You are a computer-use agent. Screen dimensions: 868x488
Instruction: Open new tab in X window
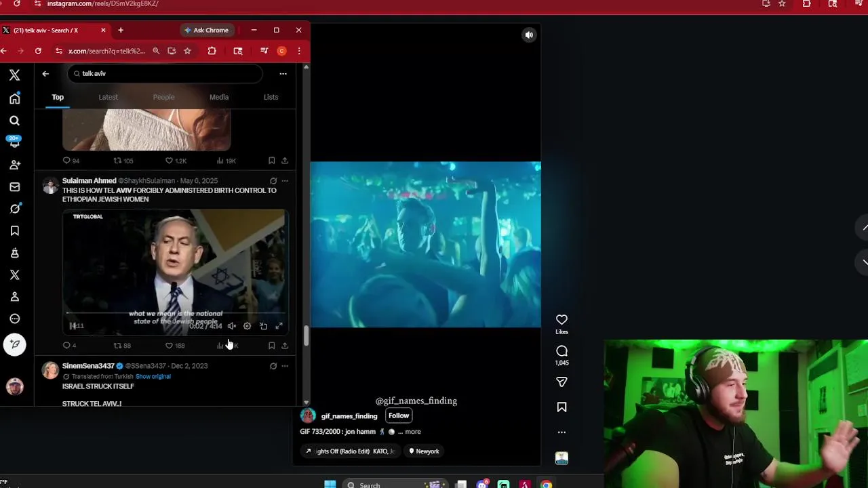pos(121,30)
